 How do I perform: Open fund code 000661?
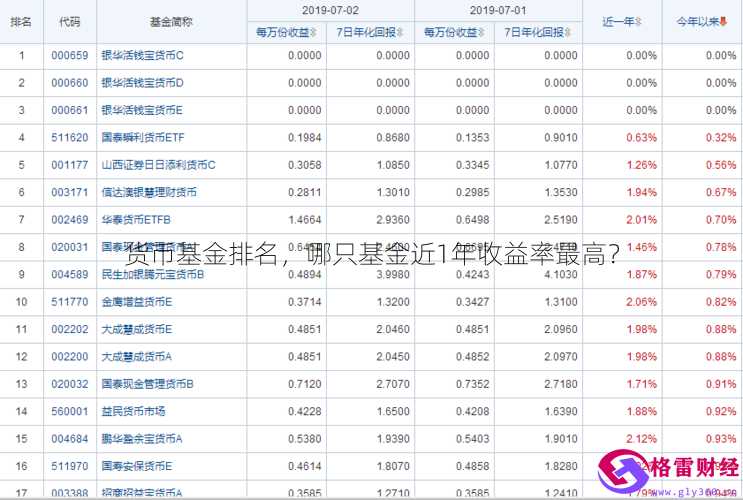70,110
